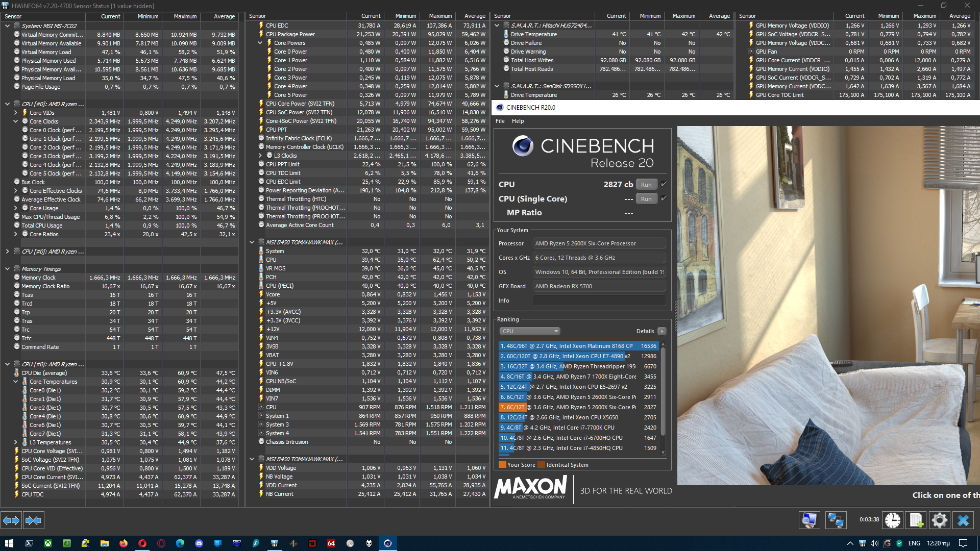Image resolution: width=980 pixels, height=551 pixels.
Task: Expand the Core Ratios row
Action: coord(15,234)
